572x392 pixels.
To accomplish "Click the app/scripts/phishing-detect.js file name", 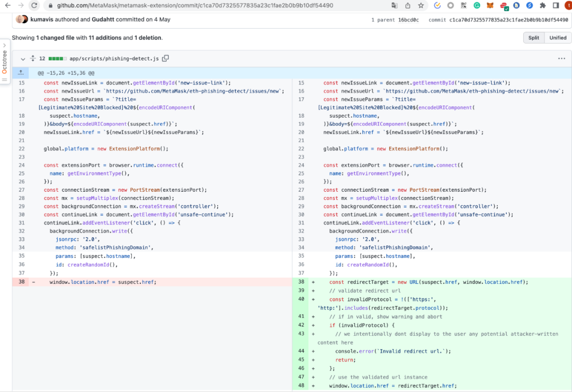I will [114, 59].
